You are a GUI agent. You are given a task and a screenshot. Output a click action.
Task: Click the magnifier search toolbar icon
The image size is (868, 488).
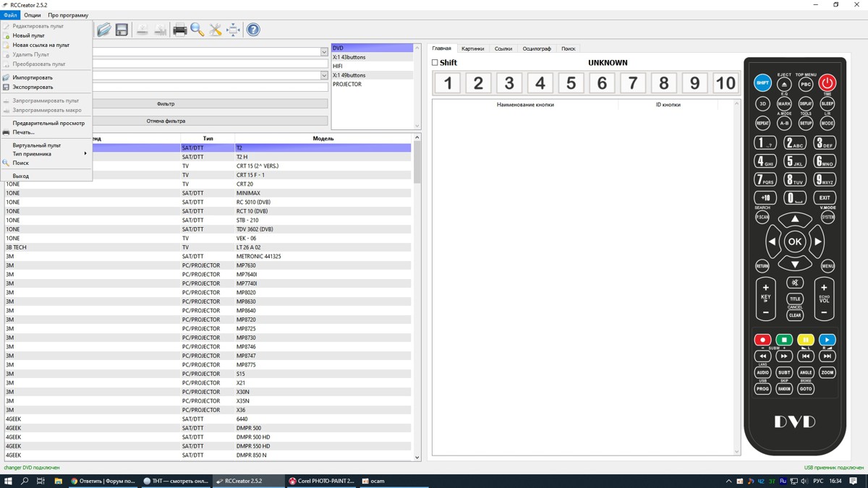pyautogui.click(x=197, y=30)
